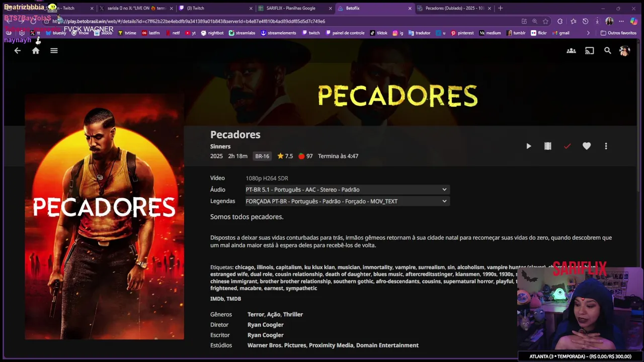Open the Betoflix home screen icon

tap(36, 51)
